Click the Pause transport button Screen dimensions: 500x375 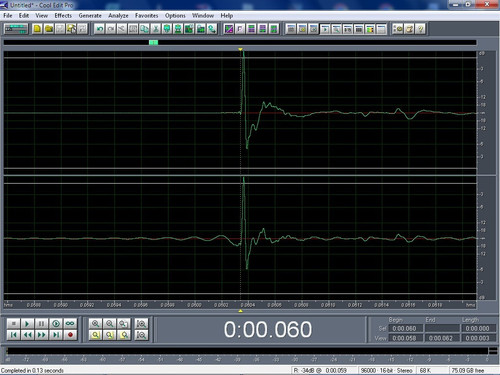[x=41, y=323]
